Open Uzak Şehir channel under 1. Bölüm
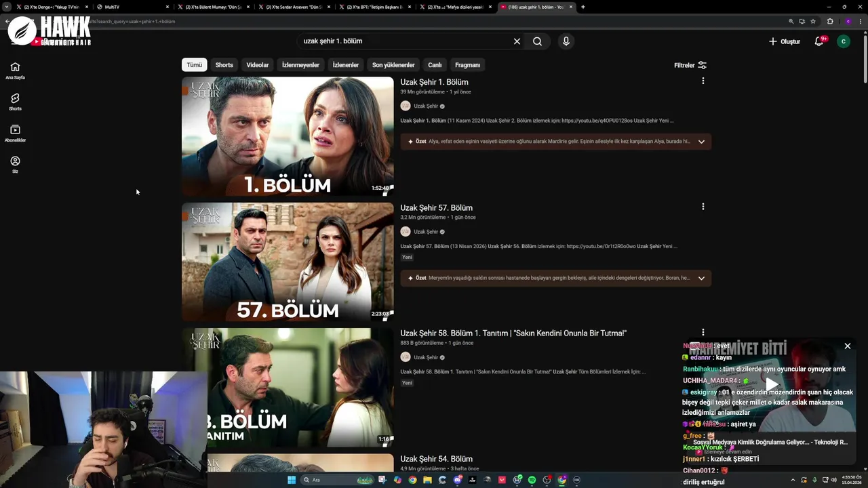Viewport: 868px width, 488px height. point(426,106)
